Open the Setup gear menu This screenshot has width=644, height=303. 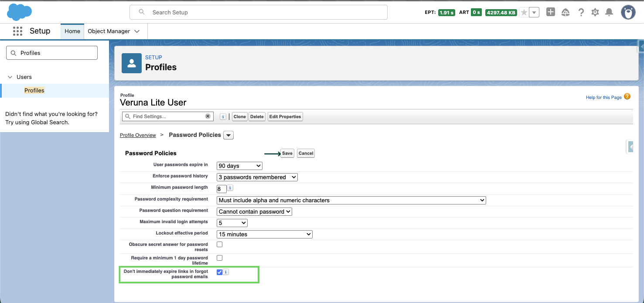coord(595,12)
